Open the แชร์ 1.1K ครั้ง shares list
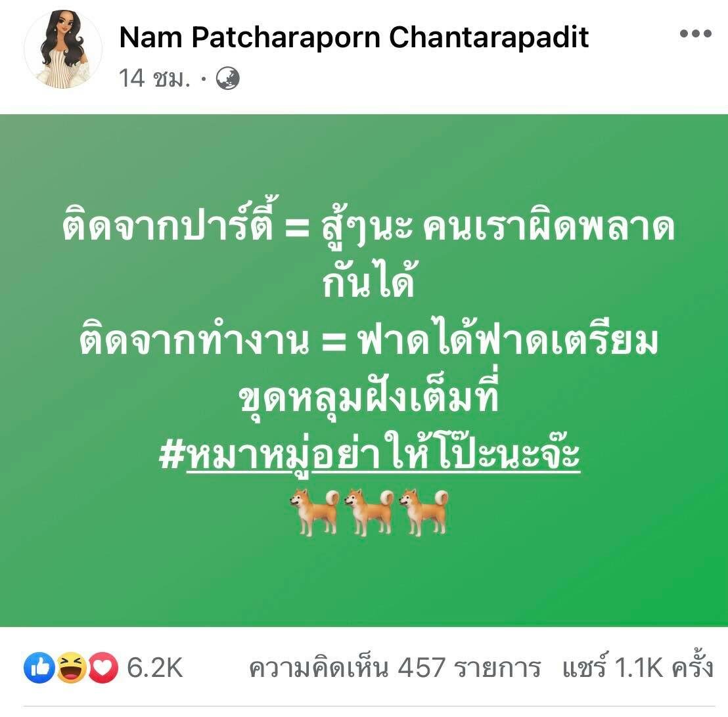This screenshot has height=717, width=728. click(x=637, y=666)
